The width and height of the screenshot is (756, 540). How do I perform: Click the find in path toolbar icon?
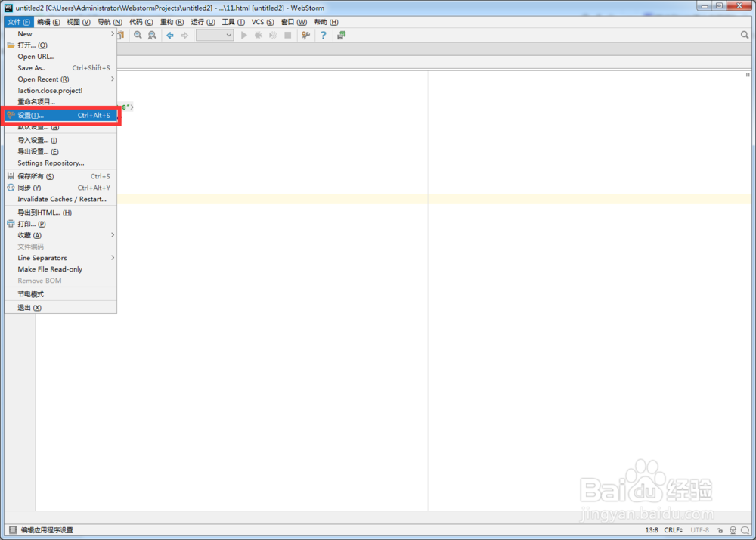click(x=150, y=35)
